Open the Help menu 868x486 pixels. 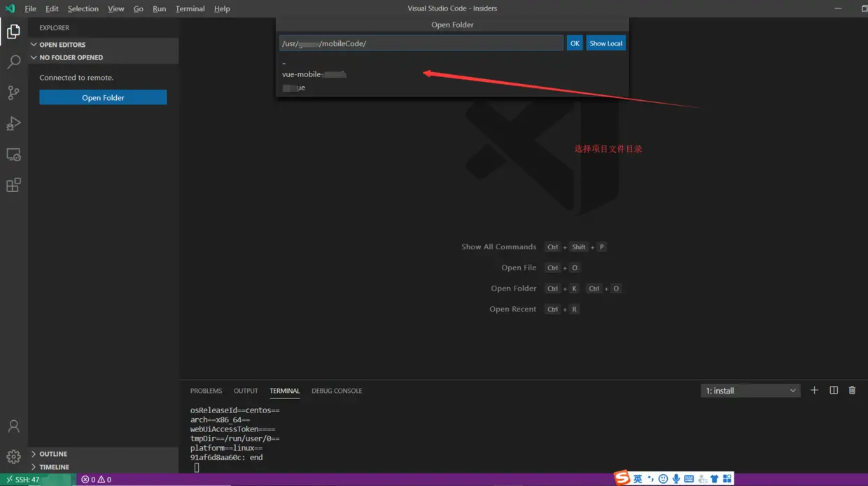222,8
